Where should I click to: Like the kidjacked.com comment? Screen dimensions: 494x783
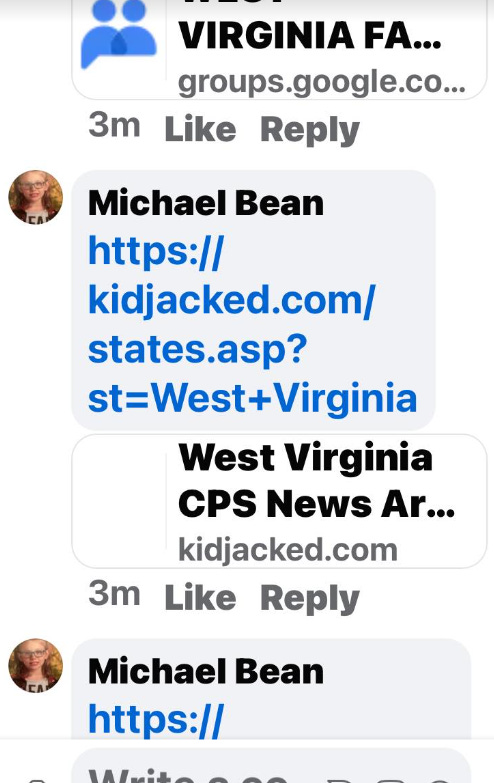click(200, 598)
